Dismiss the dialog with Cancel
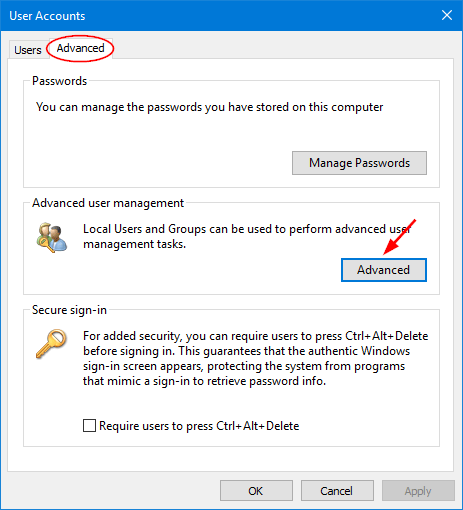Image resolution: width=463 pixels, height=510 pixels. 337,491
